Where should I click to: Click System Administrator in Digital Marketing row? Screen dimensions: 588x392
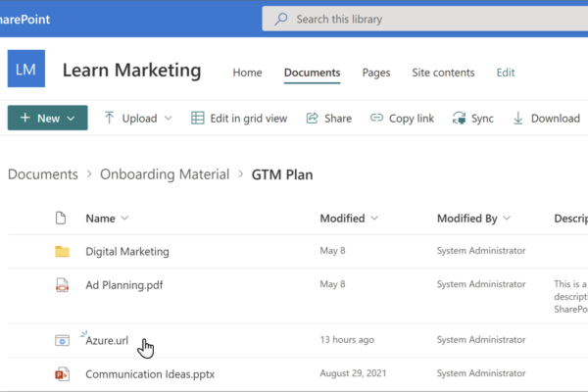[481, 250]
